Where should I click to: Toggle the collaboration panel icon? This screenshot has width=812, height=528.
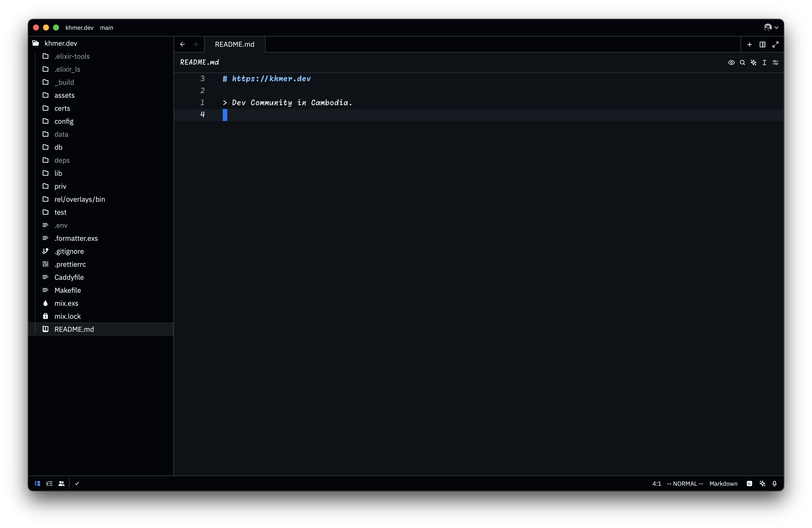61,483
